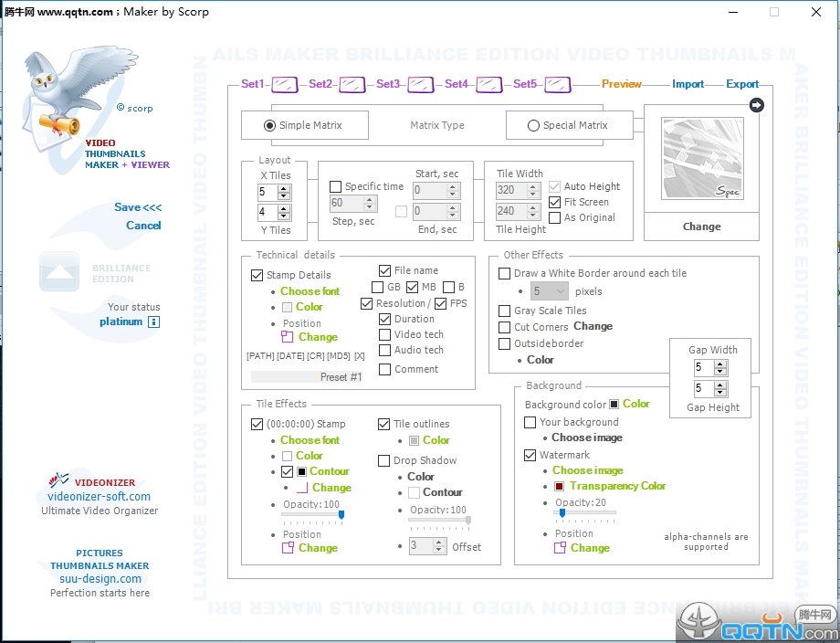
Task: Click the Spec matrix thumbnail
Action: [702, 159]
